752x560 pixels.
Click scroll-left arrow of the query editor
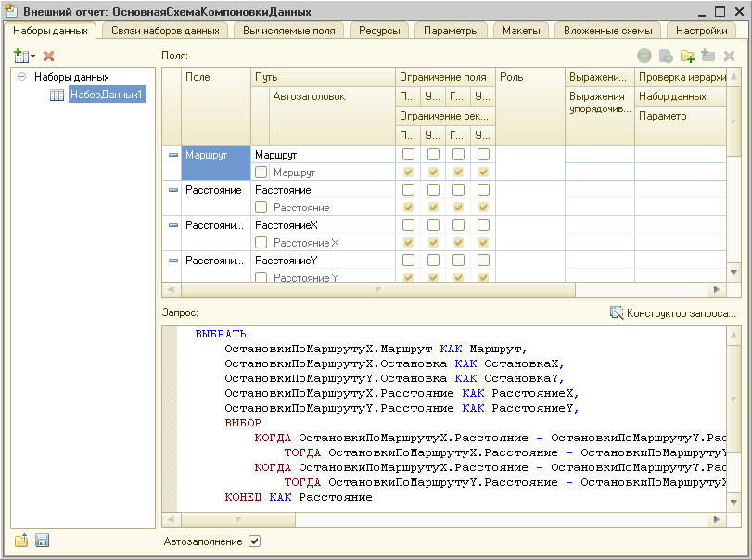(172, 519)
